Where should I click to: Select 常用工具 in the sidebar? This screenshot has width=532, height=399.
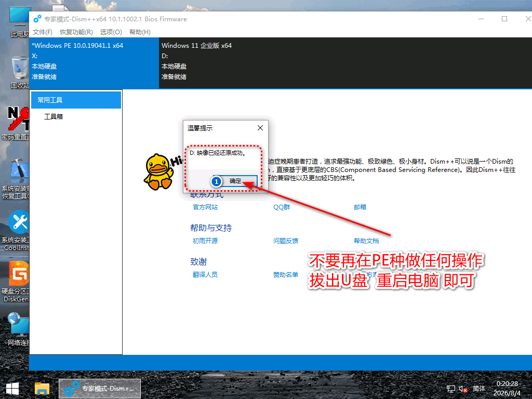(x=76, y=100)
